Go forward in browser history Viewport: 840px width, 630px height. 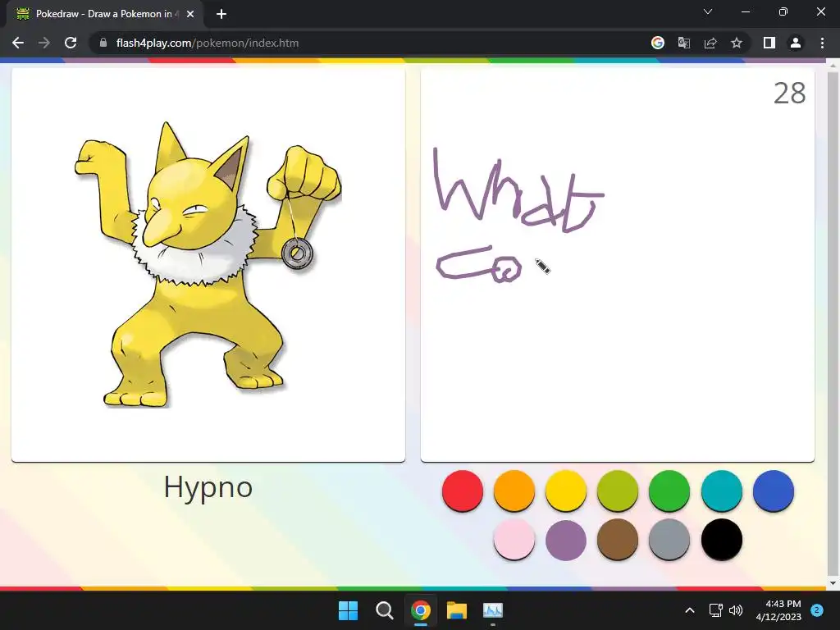(x=44, y=43)
